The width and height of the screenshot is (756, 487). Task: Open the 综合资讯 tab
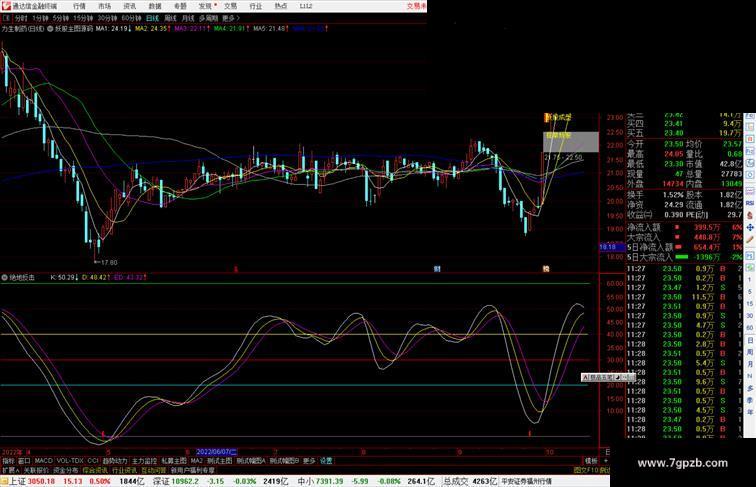95,470
